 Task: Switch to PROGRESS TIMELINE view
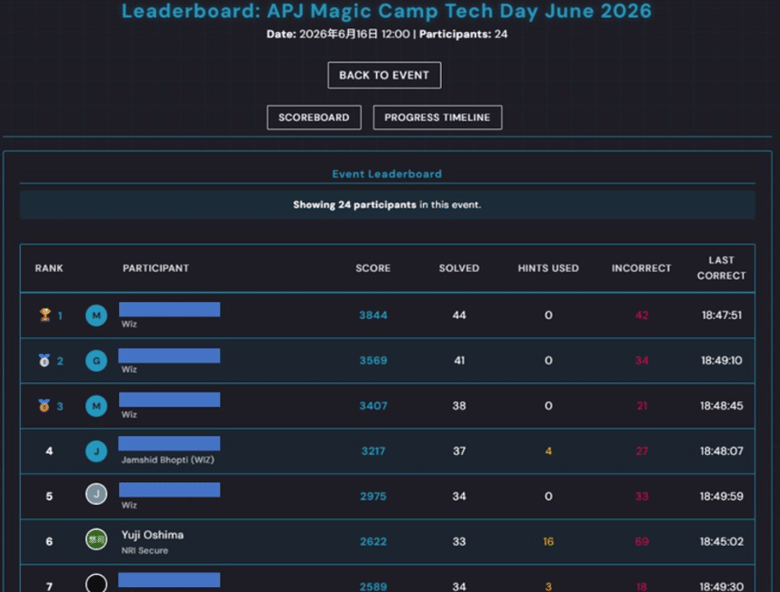pyautogui.click(x=437, y=117)
